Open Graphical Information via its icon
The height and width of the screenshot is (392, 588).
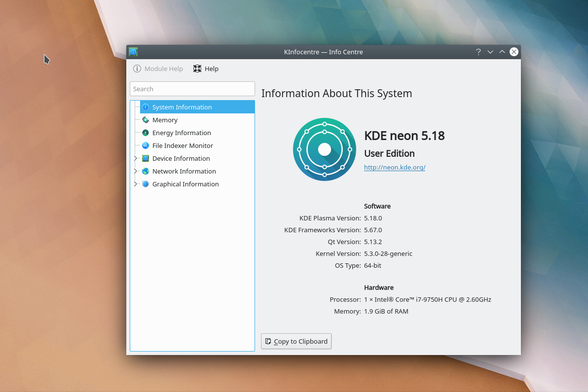(145, 184)
